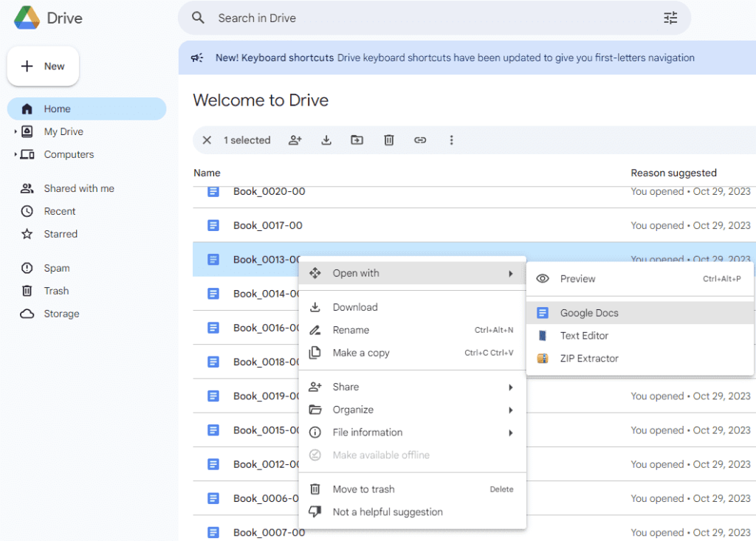Click the Recent clock icon
The image size is (756, 541).
[x=27, y=211]
